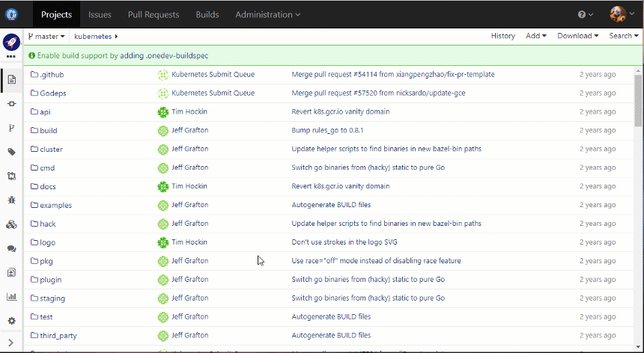Go to the Issues tab
The width and height of the screenshot is (644, 353).
click(x=100, y=15)
